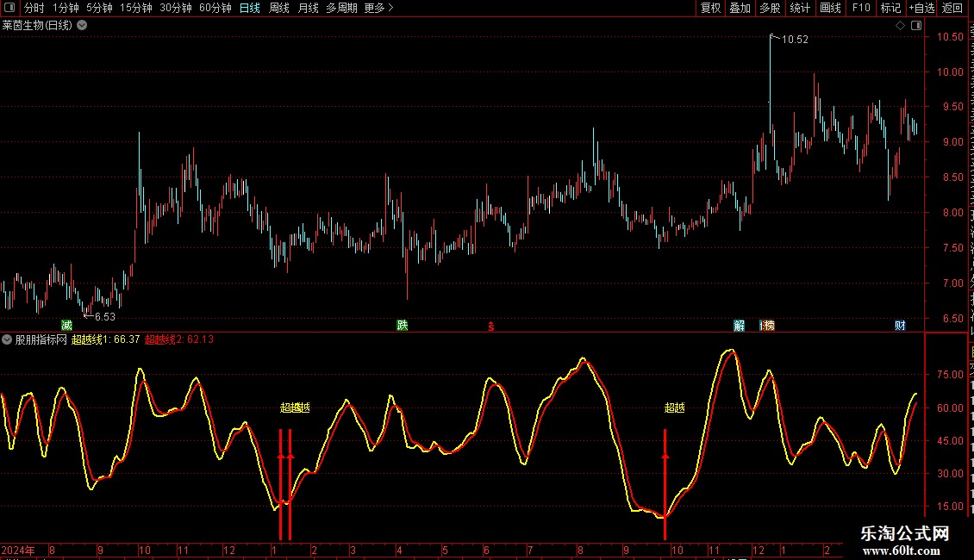Select the 15分钟 period

[136, 8]
